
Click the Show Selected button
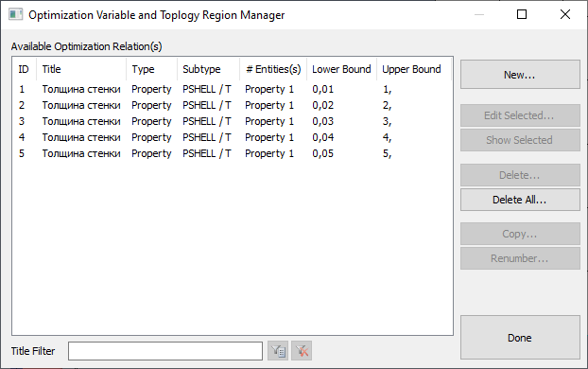tap(520, 140)
